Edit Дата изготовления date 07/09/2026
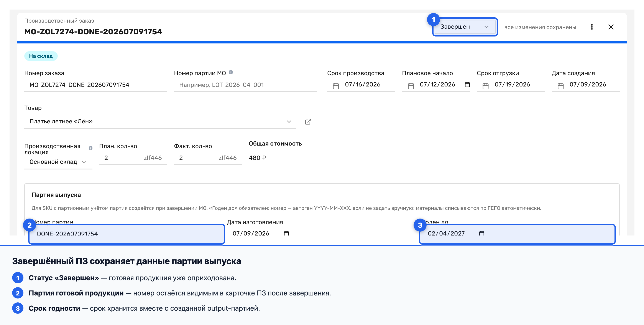 point(251,234)
